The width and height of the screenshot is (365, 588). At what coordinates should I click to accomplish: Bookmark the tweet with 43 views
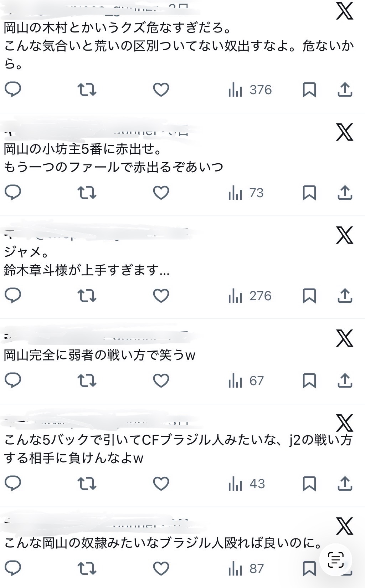(x=309, y=484)
